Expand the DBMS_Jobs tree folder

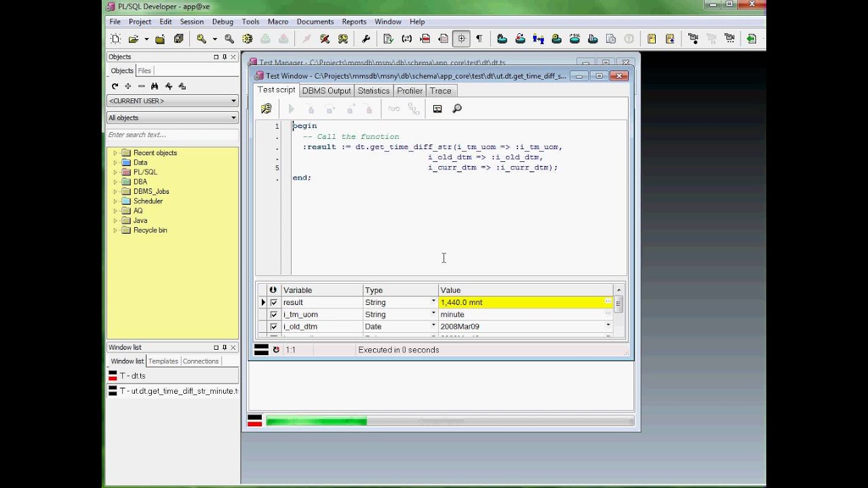[x=115, y=192]
